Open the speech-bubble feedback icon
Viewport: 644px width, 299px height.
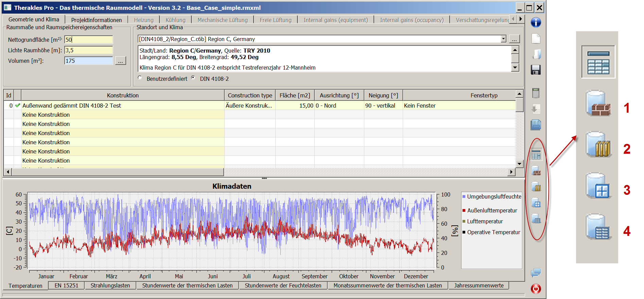[x=536, y=273]
